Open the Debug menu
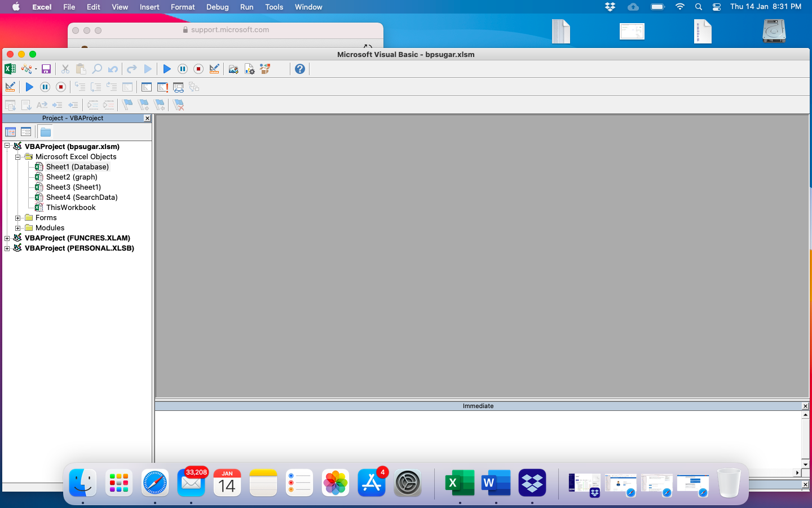 pos(218,7)
